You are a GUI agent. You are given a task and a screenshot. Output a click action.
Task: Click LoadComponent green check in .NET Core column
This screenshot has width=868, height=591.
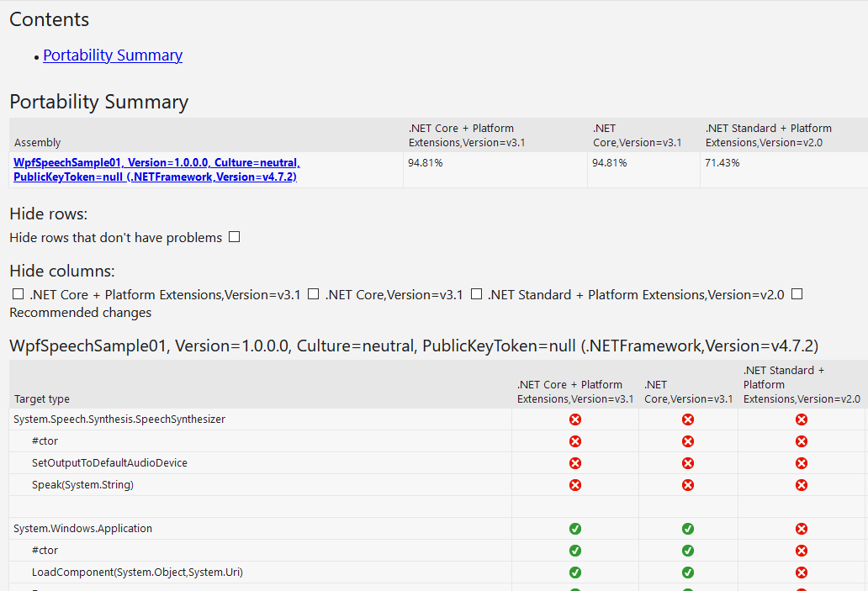pyautogui.click(x=688, y=573)
